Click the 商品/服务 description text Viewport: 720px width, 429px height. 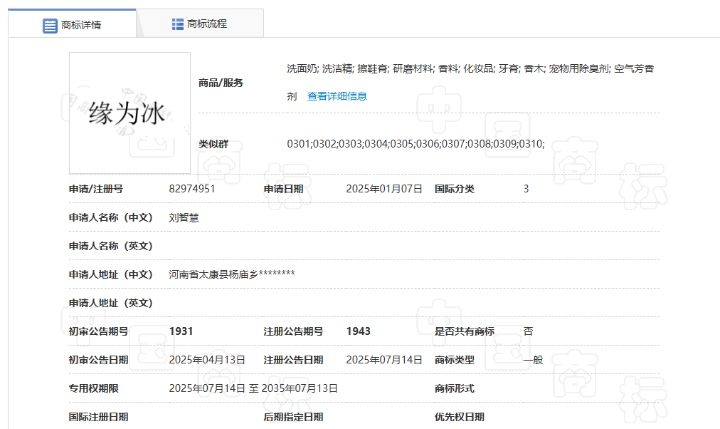click(x=470, y=69)
